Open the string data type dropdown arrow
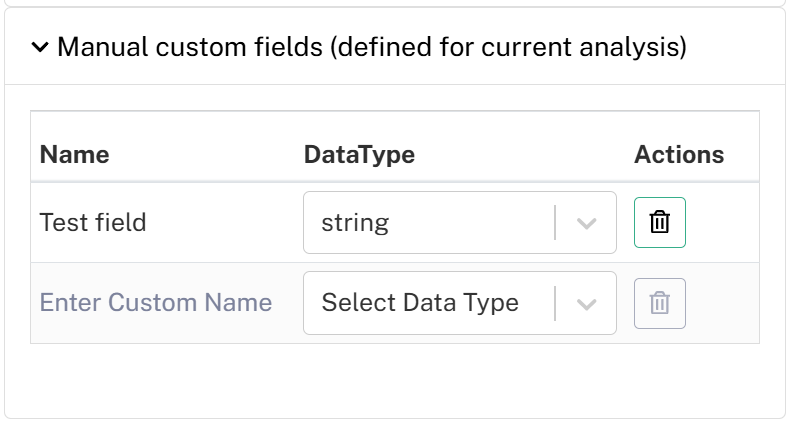This screenshot has width=809, height=446. click(x=587, y=223)
